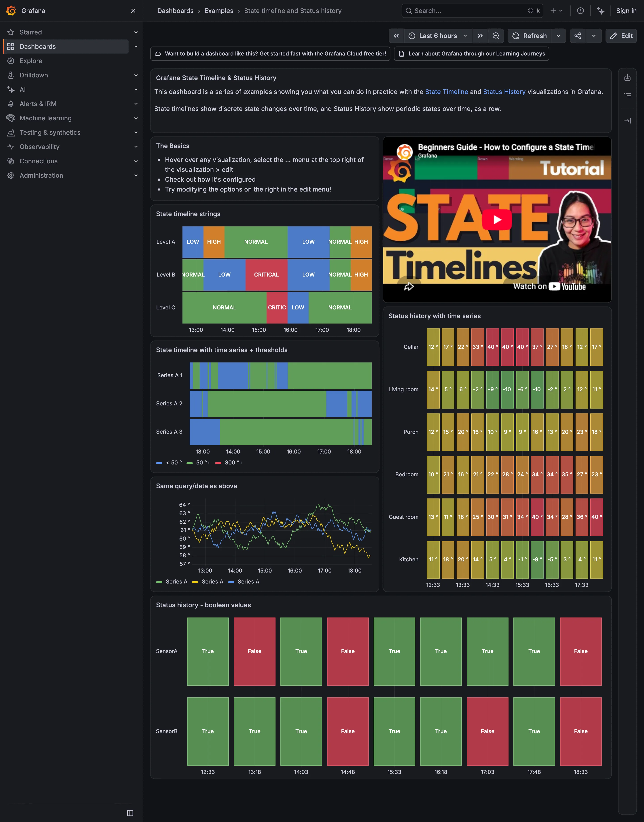Open the help question-mark icon
This screenshot has height=822, width=644.
(580, 11)
